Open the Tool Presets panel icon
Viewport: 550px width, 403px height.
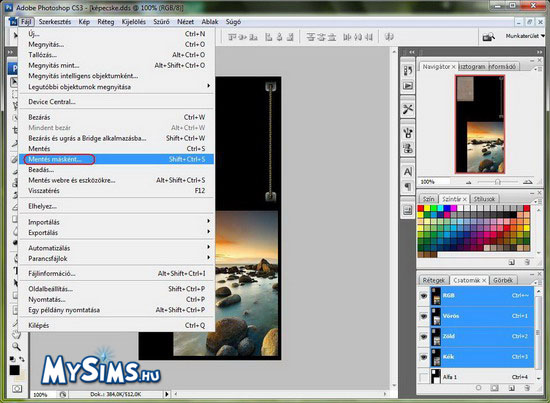click(x=408, y=109)
